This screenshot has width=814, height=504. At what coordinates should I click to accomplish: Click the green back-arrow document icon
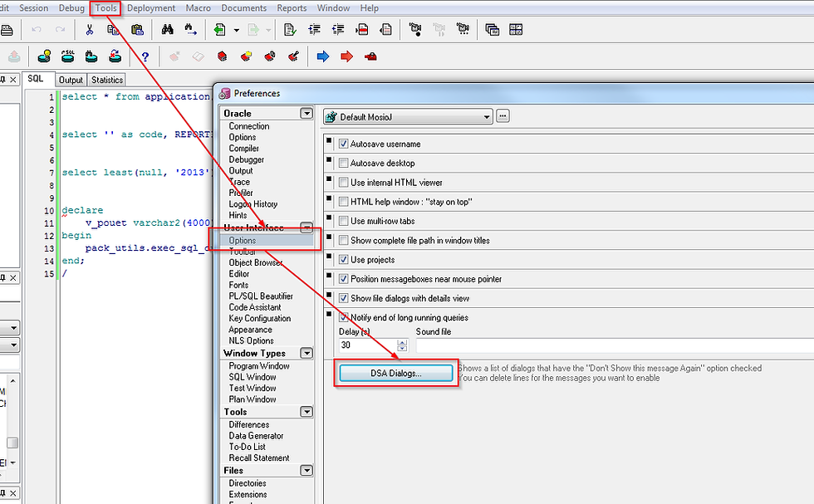[x=220, y=30]
